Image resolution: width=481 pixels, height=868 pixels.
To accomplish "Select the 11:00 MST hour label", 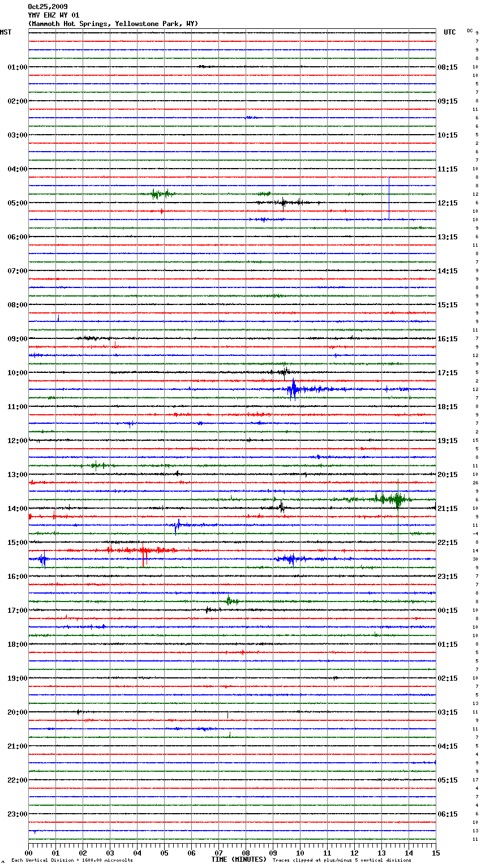I will (18, 407).
